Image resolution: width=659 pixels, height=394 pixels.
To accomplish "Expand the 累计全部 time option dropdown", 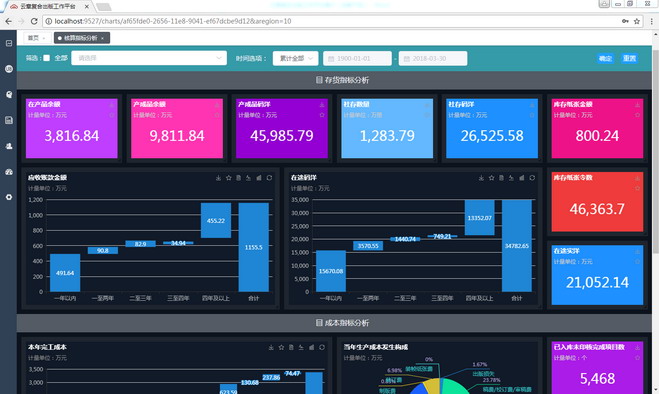I will pyautogui.click(x=295, y=58).
